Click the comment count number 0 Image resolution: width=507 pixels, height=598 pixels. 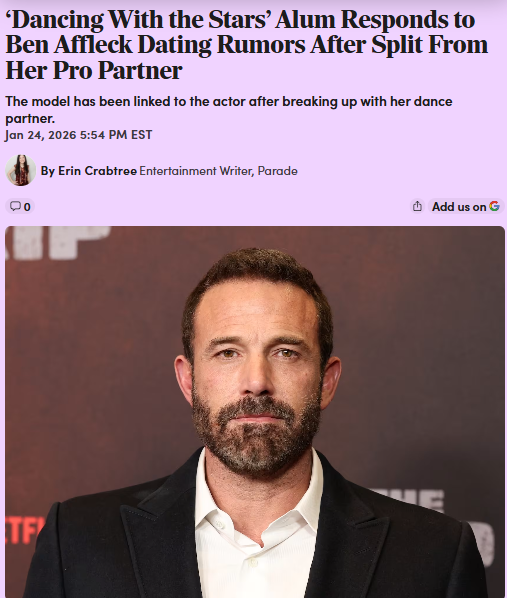tap(27, 207)
